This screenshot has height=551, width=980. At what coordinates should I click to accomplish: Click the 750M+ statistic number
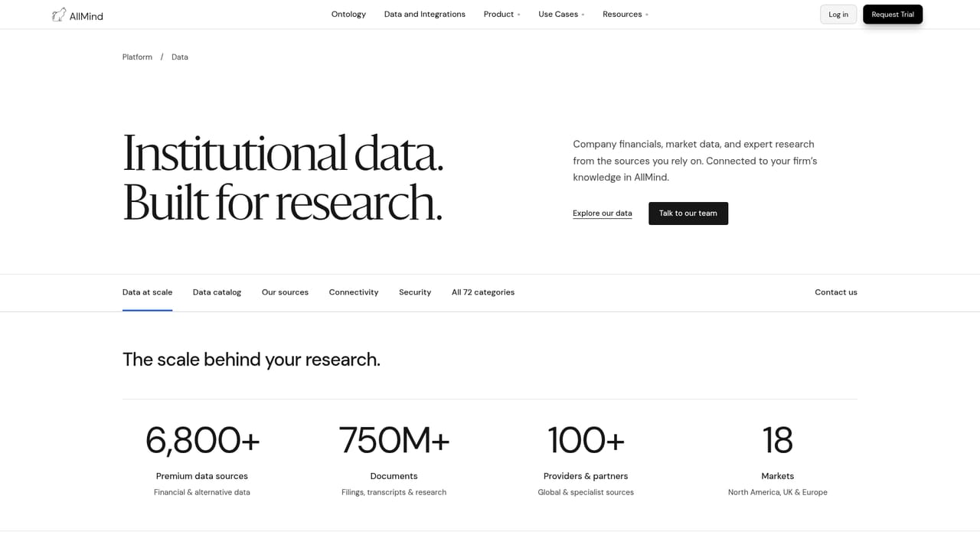pos(394,440)
